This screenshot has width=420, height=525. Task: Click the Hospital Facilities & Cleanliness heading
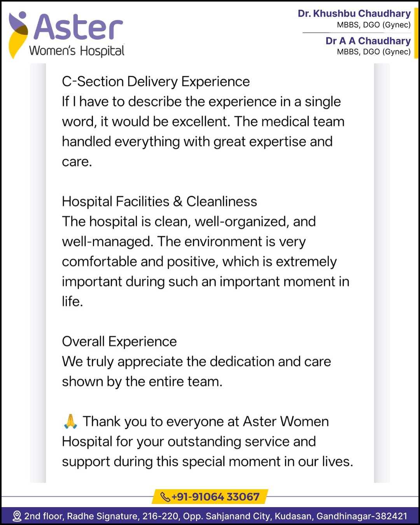pos(159,201)
